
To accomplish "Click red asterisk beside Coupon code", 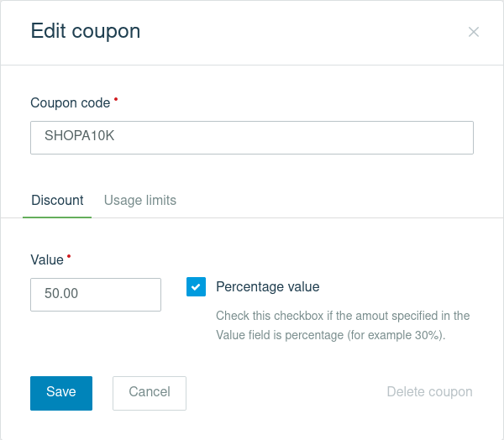I will (116, 100).
